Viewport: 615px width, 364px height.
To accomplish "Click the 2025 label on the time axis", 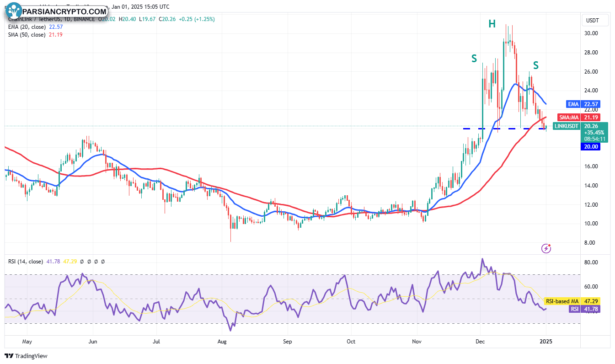I will (546, 341).
